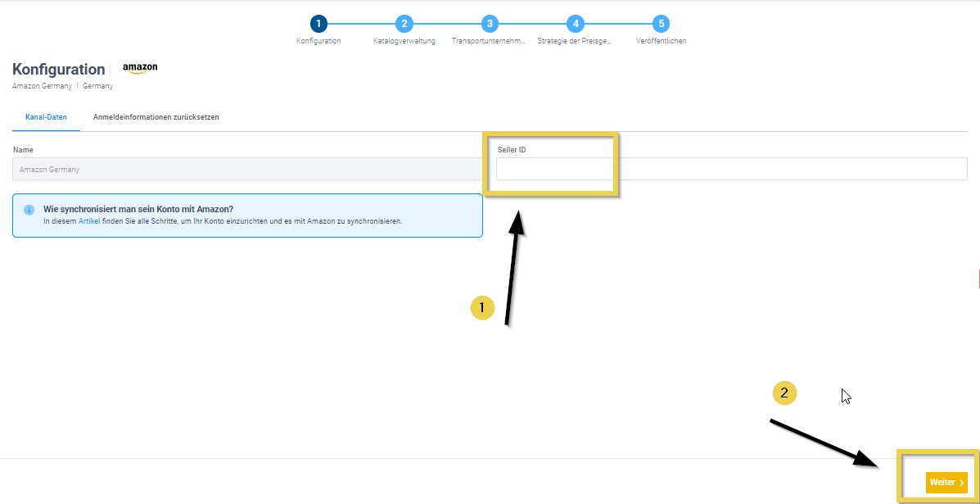Viewport: 980px width, 504px height.
Task: Click the Transportunternehm... step label
Action: point(489,41)
